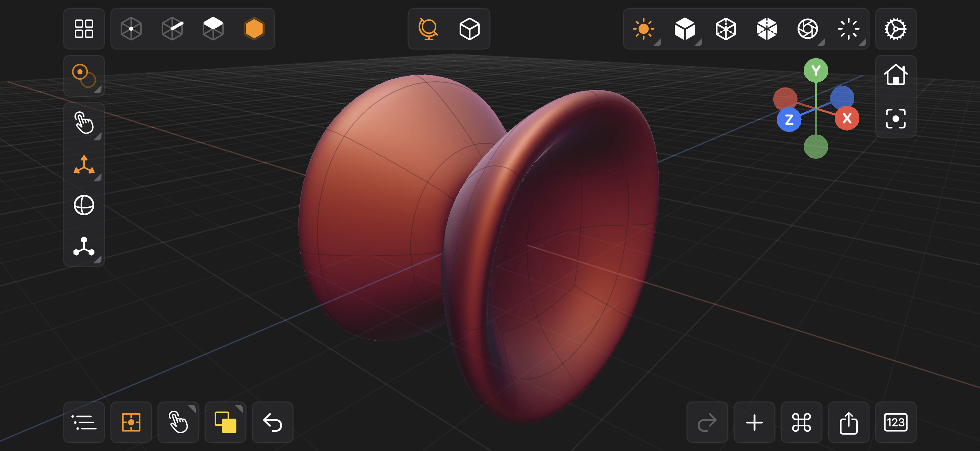Reset view with the home icon
This screenshot has height=451, width=980.
(895, 74)
